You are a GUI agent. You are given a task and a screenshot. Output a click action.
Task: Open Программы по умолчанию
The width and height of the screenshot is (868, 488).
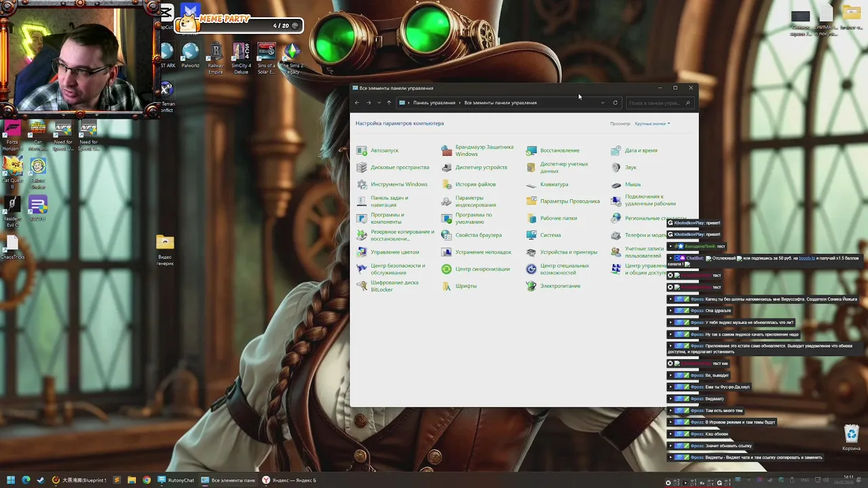pyautogui.click(x=467, y=218)
